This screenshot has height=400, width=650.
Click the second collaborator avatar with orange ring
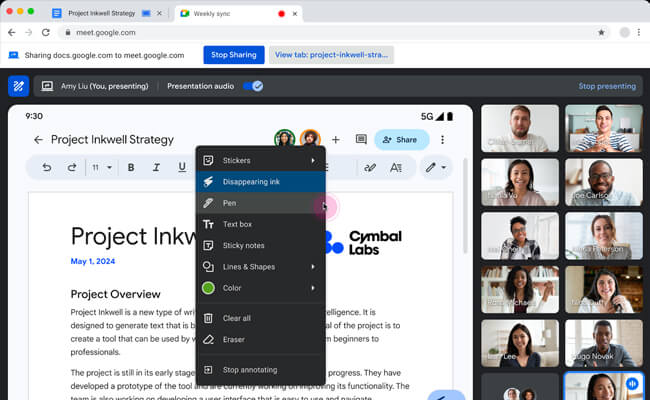point(310,138)
